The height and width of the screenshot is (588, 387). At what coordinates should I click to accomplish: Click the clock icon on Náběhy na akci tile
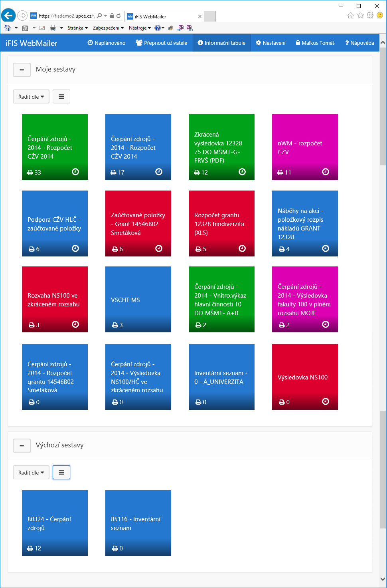(326, 248)
